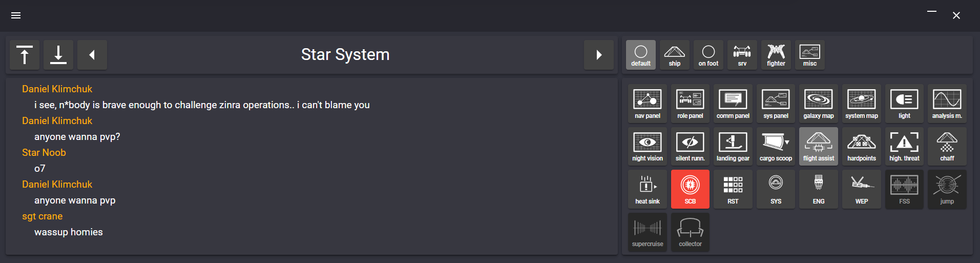Open the hamburger menu
The width and height of the screenshot is (980, 263).
[x=16, y=15]
